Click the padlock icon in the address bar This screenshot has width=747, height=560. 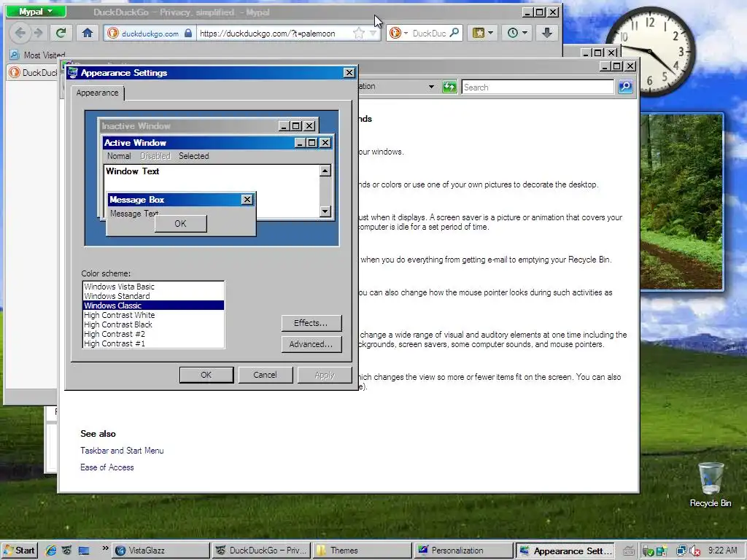(x=188, y=33)
